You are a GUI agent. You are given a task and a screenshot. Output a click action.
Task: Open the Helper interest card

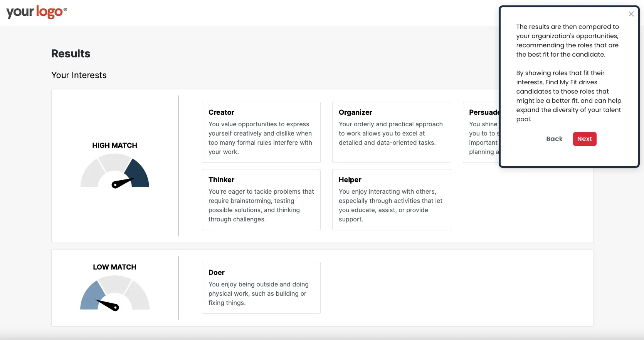(391, 199)
